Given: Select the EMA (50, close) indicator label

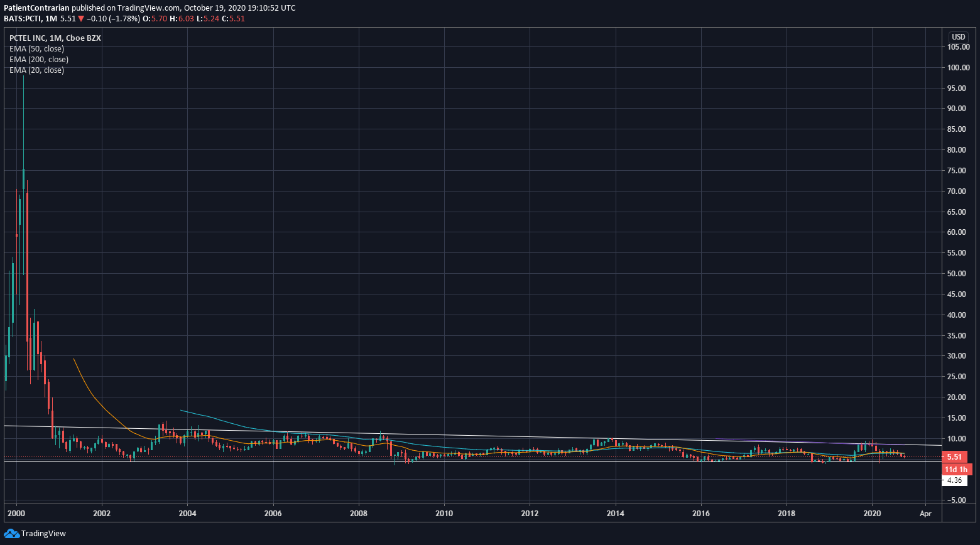Looking at the screenshot, I should (x=36, y=48).
